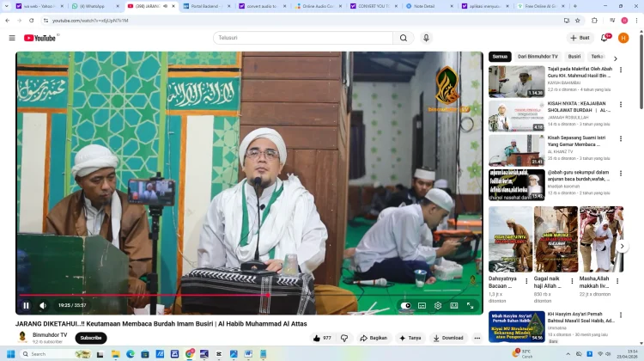Viewport: 644px width, 361px height.
Task: Open Chrome three-dot menu
Action: tap(636, 20)
